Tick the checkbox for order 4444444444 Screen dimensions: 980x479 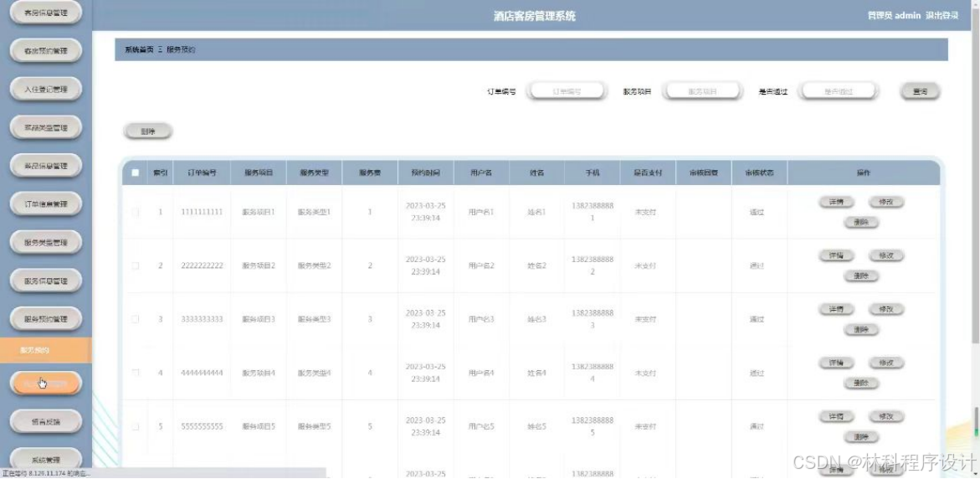click(135, 373)
